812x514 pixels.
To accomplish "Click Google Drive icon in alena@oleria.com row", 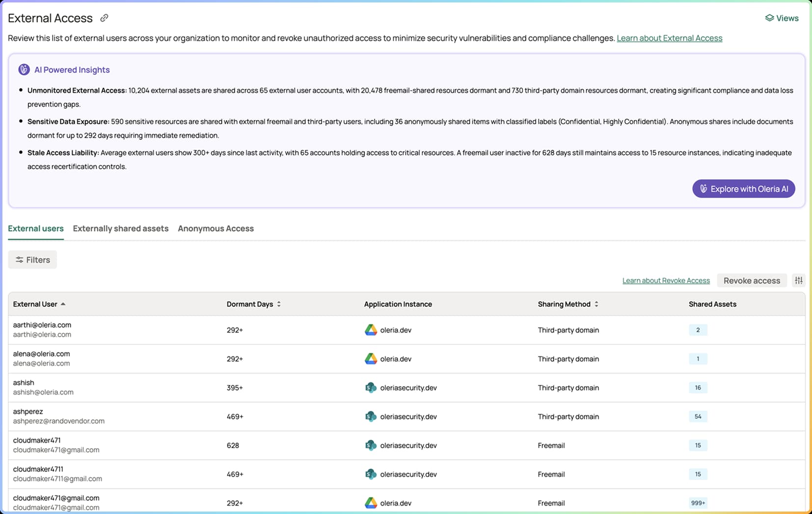I will click(x=371, y=359).
